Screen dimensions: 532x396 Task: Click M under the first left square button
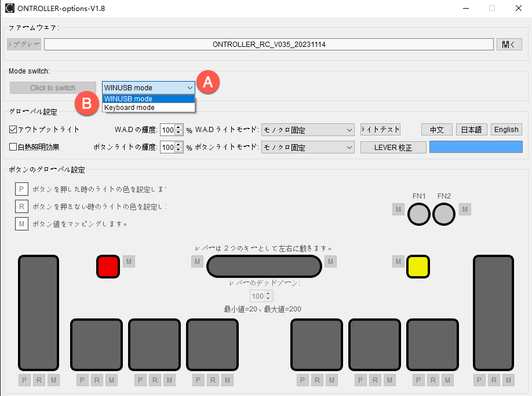click(x=111, y=380)
